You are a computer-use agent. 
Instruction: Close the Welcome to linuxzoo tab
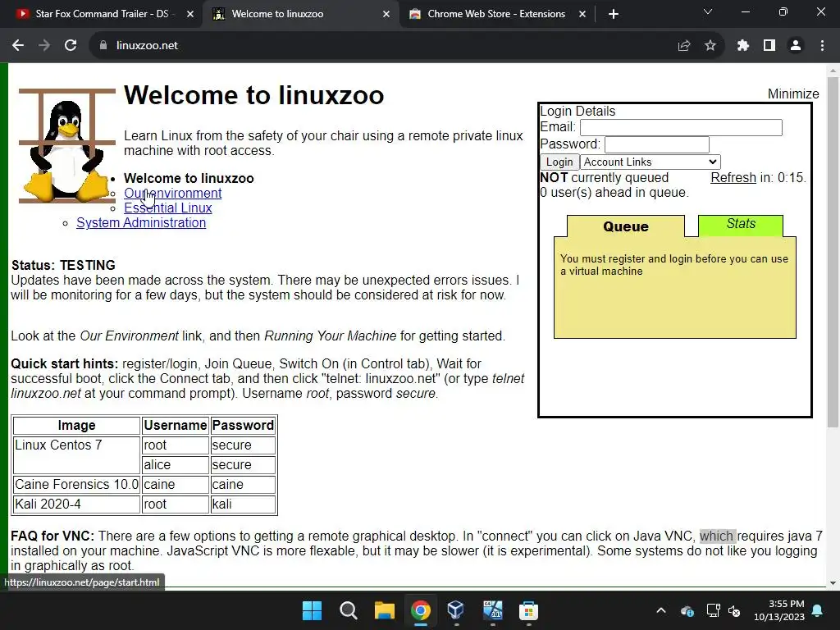pyautogui.click(x=386, y=14)
